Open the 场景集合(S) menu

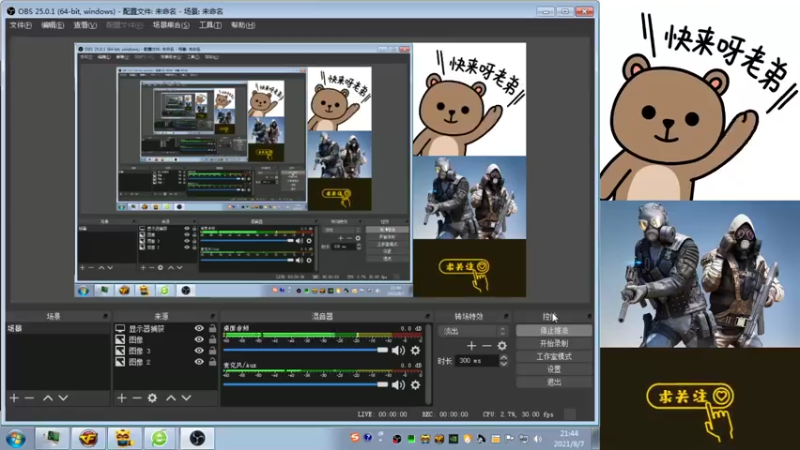[171, 25]
